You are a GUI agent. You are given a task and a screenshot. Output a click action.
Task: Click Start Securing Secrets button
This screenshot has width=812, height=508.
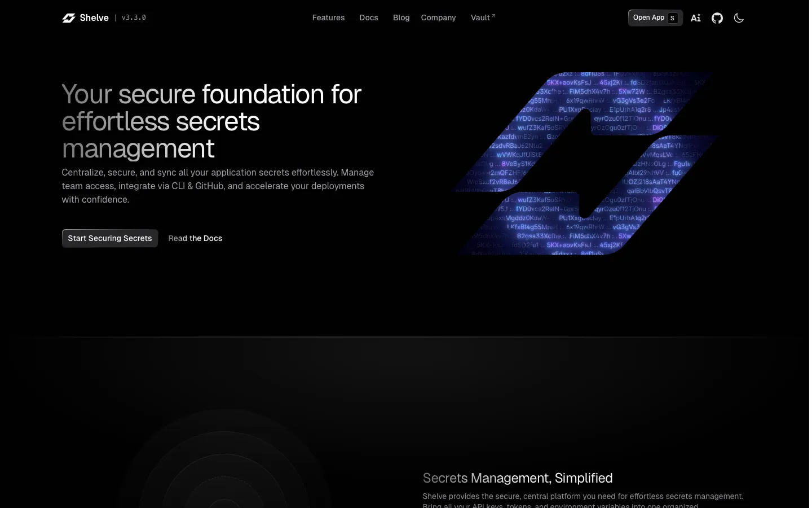tap(110, 238)
